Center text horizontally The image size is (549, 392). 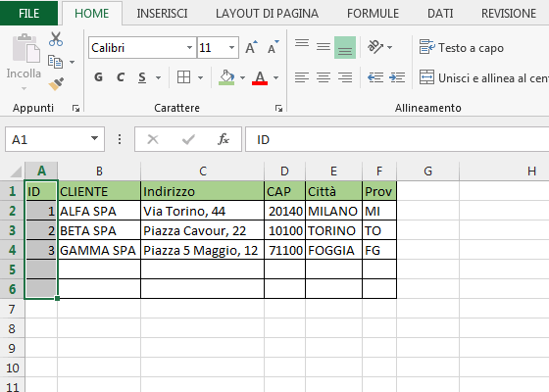tap(324, 77)
